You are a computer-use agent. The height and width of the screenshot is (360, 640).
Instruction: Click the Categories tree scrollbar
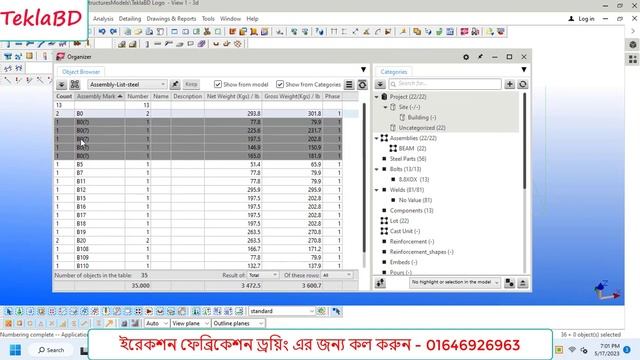click(x=525, y=141)
